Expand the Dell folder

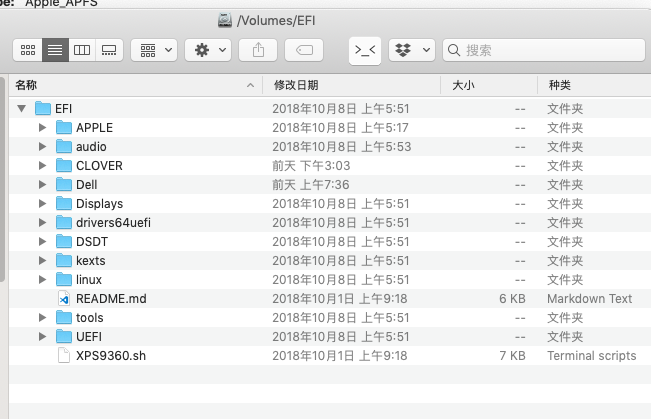pos(42,184)
